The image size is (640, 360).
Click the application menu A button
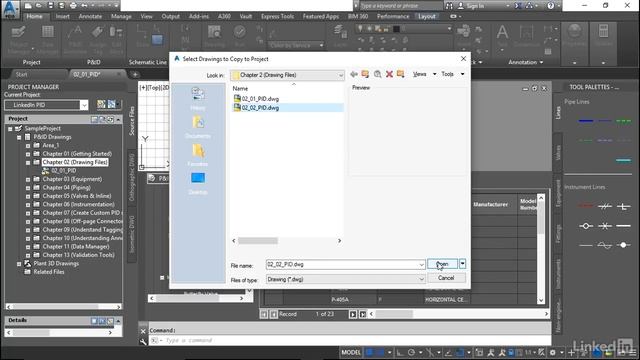click(10, 9)
